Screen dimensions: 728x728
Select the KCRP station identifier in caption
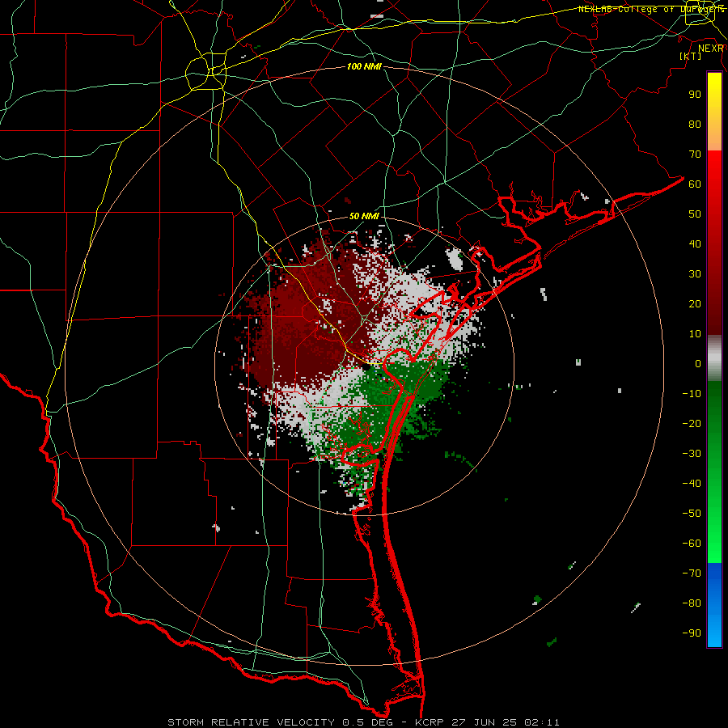pos(432,722)
